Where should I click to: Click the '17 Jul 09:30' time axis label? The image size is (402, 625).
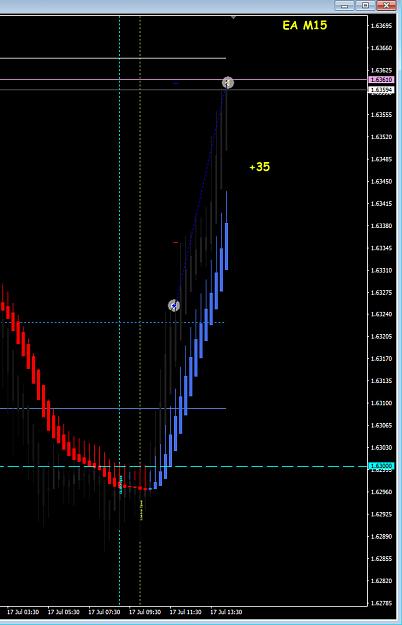click(x=145, y=612)
